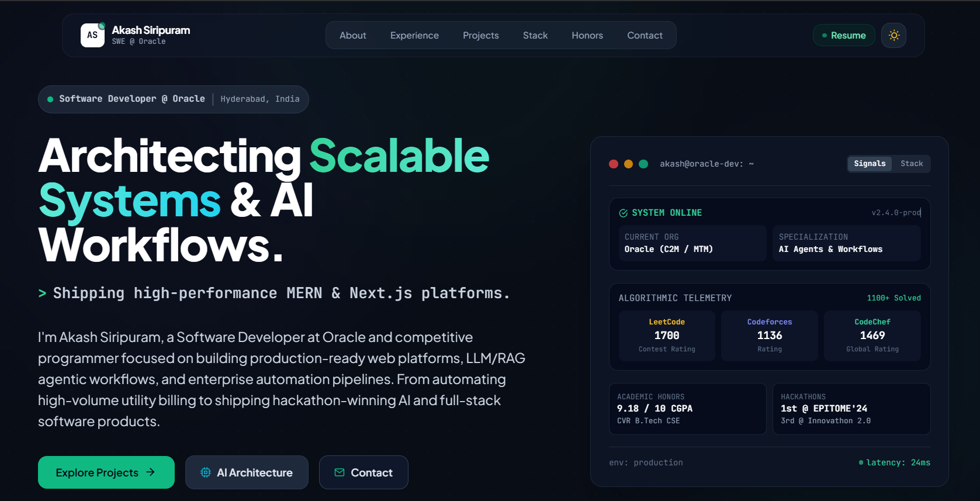Select Contact in the top navigation
This screenshot has height=501, width=980.
click(645, 36)
